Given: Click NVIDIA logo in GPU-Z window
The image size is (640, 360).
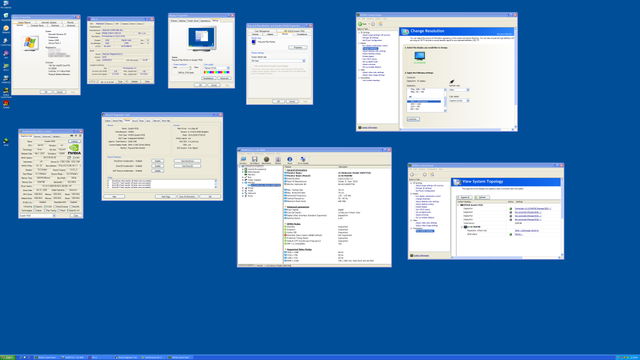Looking at the screenshot, I should pyautogui.click(x=74, y=149).
